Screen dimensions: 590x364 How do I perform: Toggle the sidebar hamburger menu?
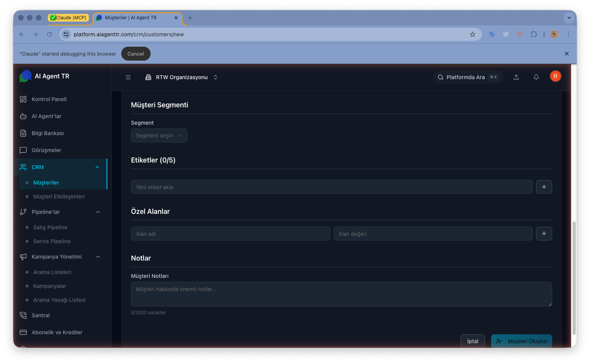[128, 77]
